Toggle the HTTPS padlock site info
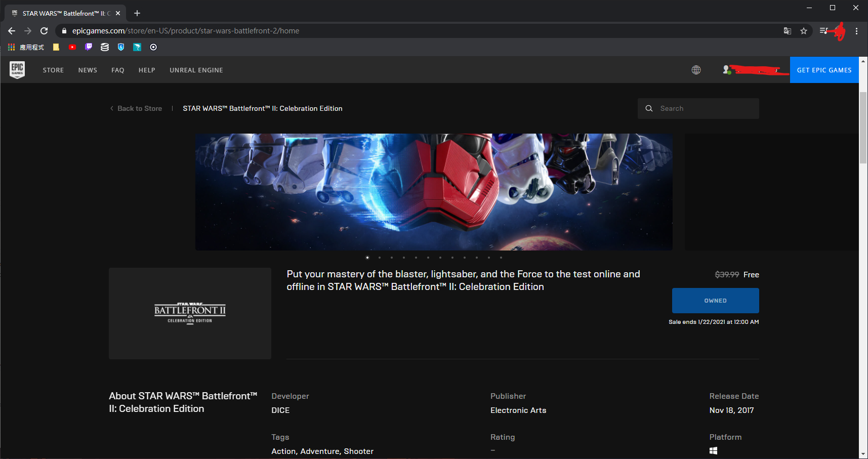 (x=64, y=31)
